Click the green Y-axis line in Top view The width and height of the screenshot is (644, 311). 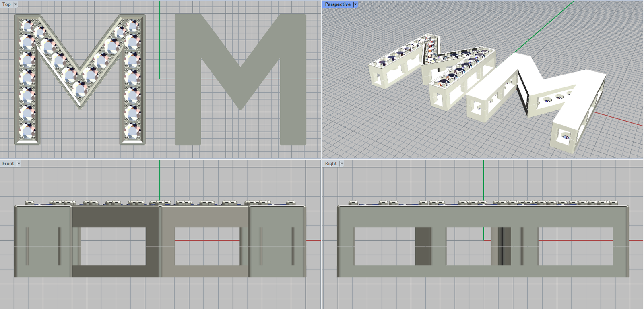160,40
